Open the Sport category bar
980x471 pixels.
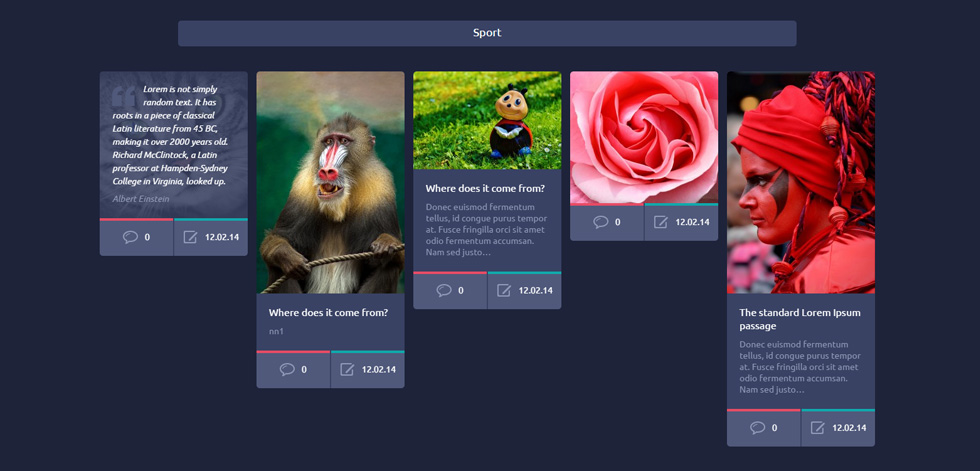point(487,33)
